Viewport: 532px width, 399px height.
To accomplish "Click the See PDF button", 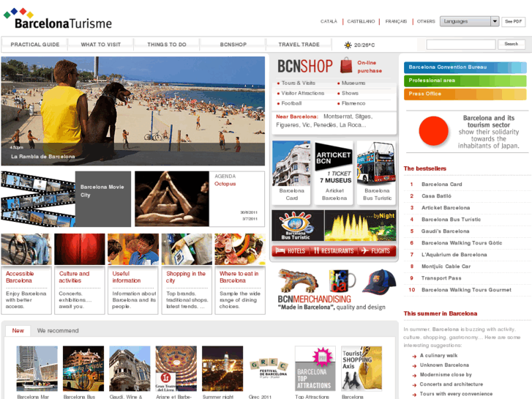I will (x=513, y=21).
